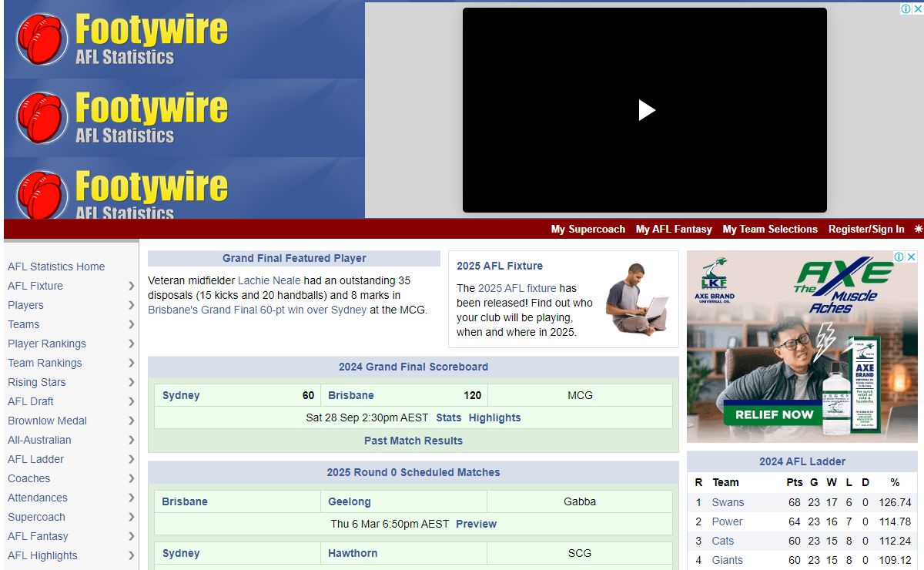Image resolution: width=924 pixels, height=570 pixels.
Task: Click the MCG venue cell
Action: [x=581, y=395]
